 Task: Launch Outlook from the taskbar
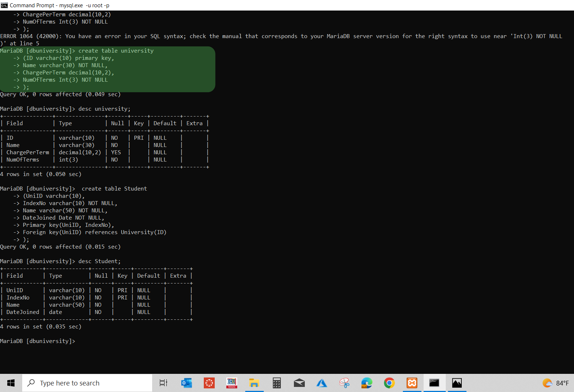point(187,383)
